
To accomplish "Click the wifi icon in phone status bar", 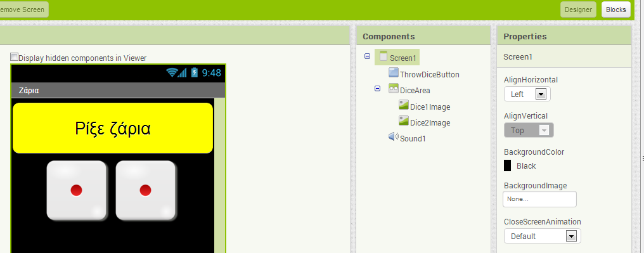I will (172, 73).
